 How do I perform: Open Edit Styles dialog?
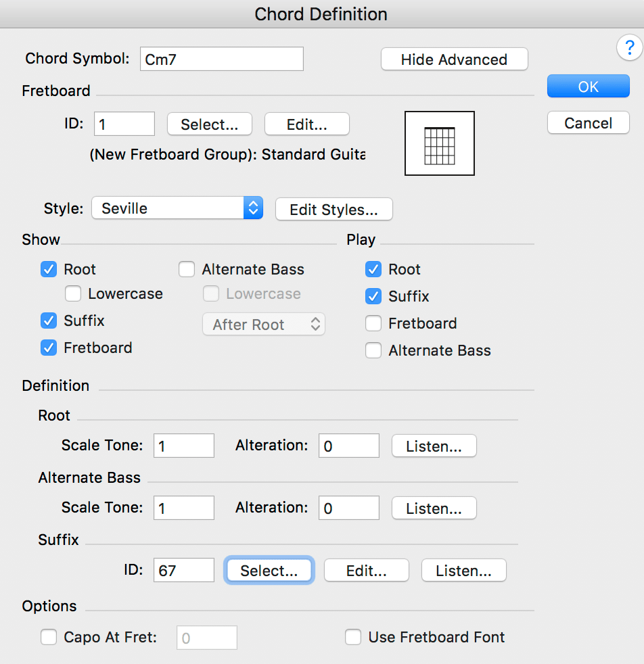tap(333, 209)
